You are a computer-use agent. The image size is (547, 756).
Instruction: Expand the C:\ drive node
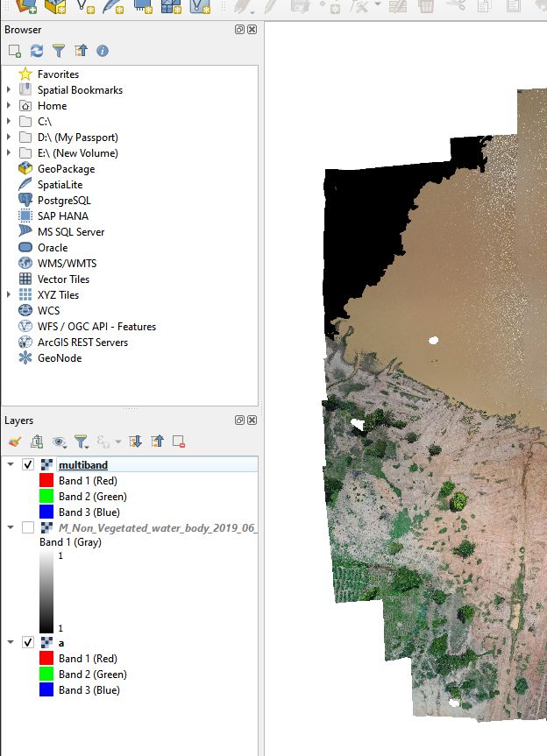pos(9,122)
